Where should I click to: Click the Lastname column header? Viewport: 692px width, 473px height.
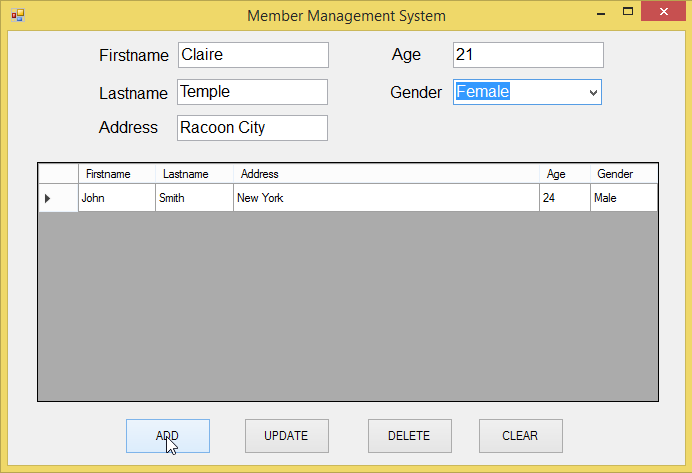click(194, 174)
